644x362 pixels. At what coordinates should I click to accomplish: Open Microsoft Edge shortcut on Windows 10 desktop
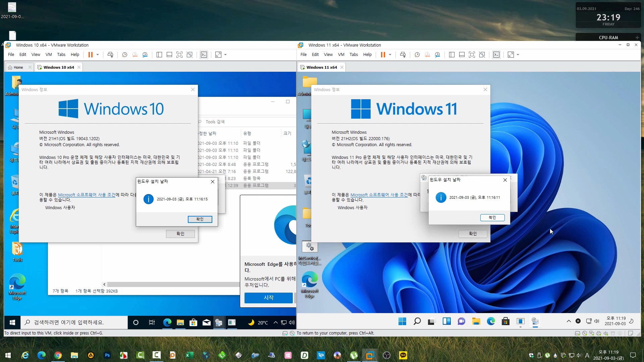17,287
